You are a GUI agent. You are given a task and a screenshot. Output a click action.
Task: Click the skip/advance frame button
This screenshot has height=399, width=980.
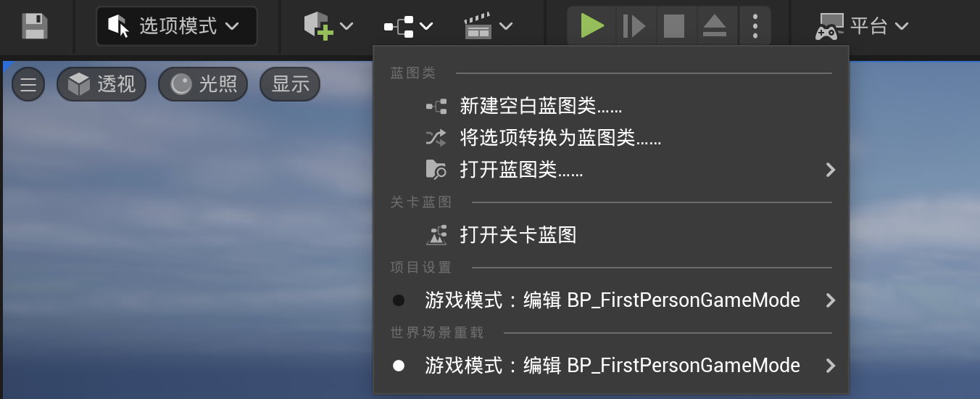click(x=633, y=27)
